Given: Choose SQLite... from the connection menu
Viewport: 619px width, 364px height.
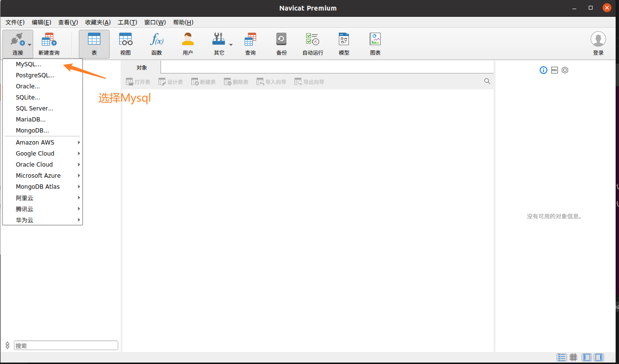Looking at the screenshot, I should (x=43, y=97).
